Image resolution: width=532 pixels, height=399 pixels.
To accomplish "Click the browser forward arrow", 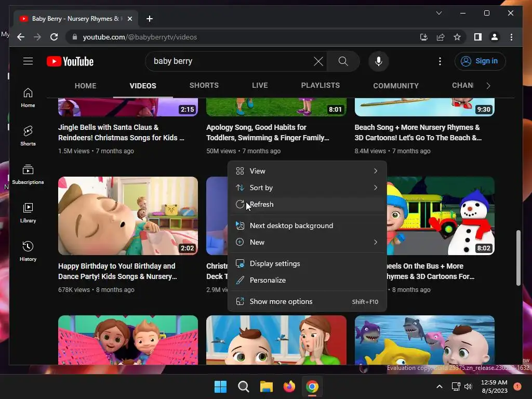I will [x=37, y=37].
